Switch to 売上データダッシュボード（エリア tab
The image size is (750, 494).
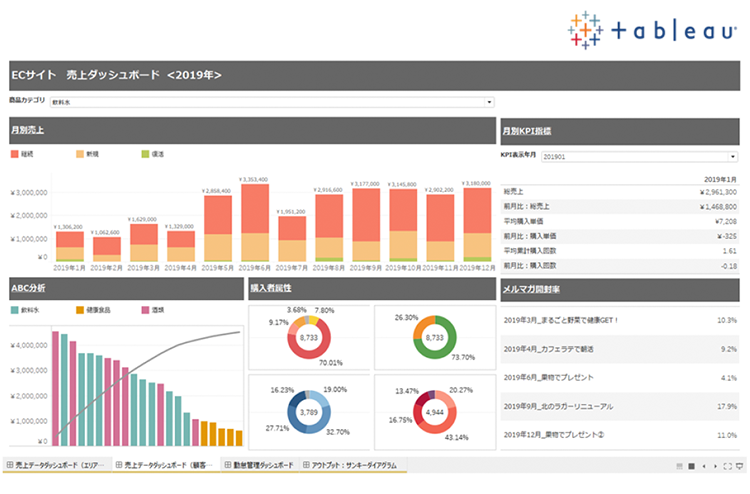[60, 466]
